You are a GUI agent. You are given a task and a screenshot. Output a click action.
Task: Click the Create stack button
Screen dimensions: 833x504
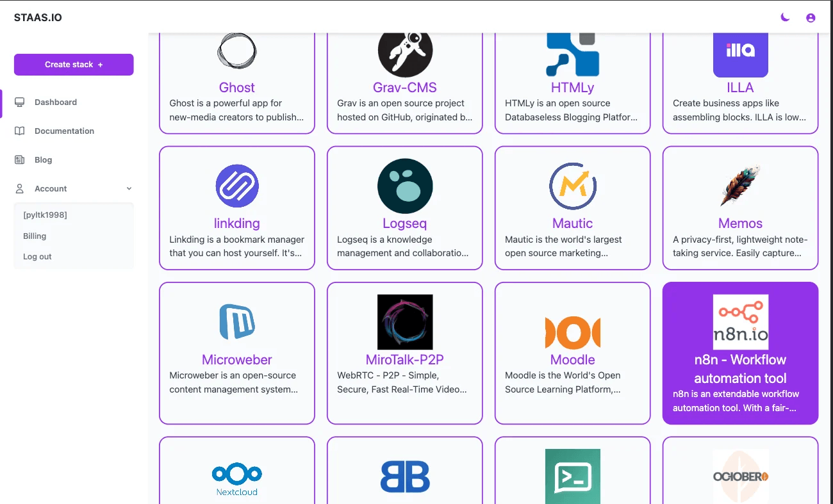click(74, 65)
